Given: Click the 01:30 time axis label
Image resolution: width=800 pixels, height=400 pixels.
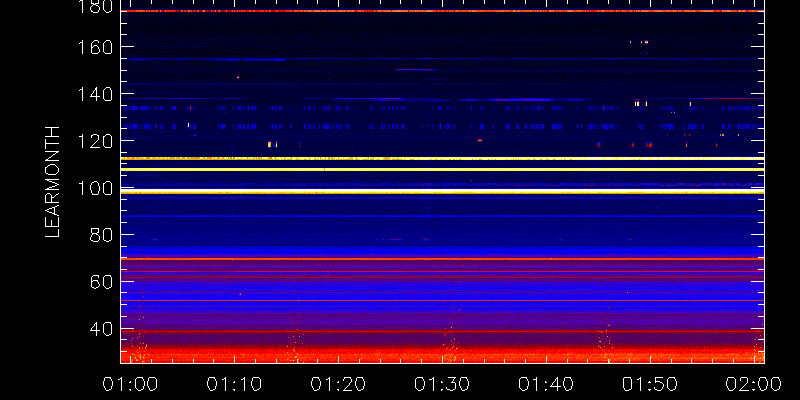Looking at the screenshot, I should coord(442,384).
